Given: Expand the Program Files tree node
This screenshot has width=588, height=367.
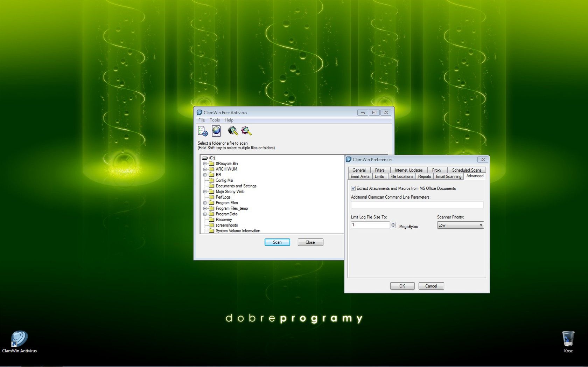Looking at the screenshot, I should coord(205,203).
